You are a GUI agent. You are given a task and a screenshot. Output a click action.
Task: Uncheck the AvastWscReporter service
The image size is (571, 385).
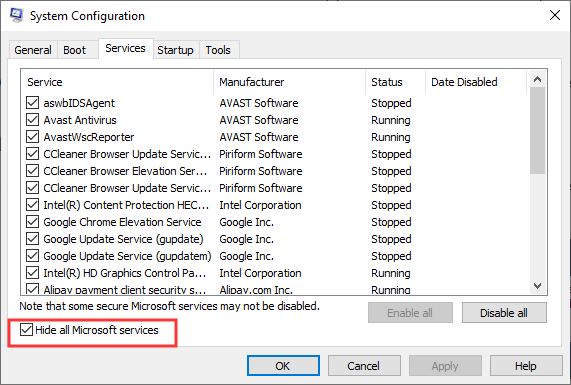coord(32,137)
